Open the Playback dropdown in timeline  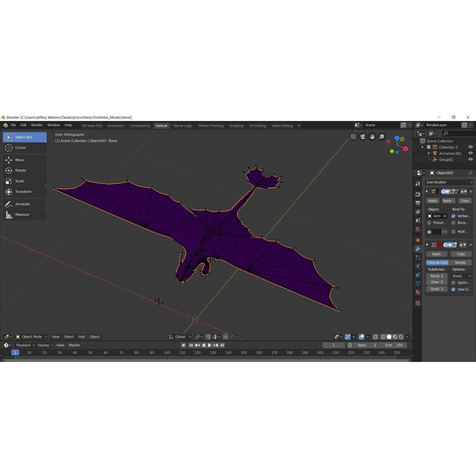click(x=25, y=345)
